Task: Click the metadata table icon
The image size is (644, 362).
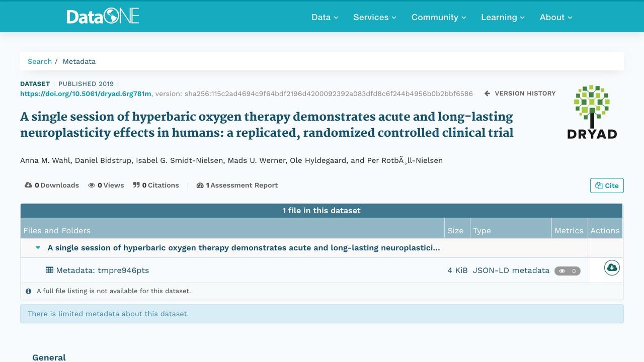Action: pos(49,270)
